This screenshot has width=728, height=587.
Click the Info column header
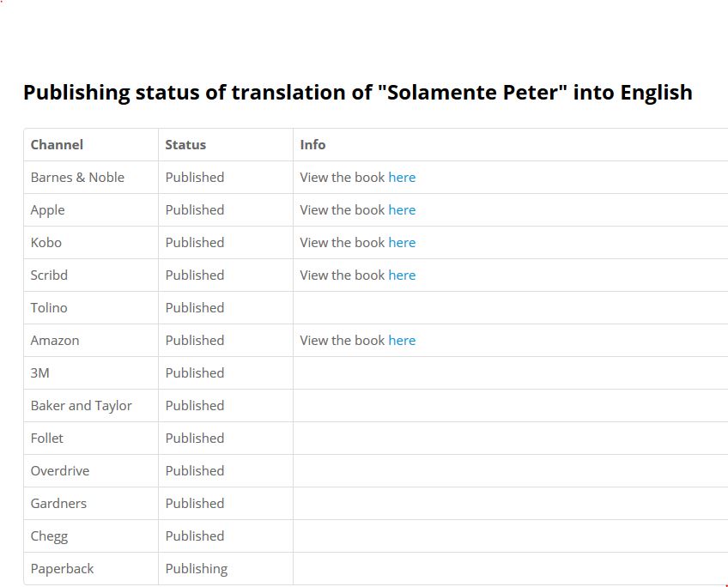[312, 145]
